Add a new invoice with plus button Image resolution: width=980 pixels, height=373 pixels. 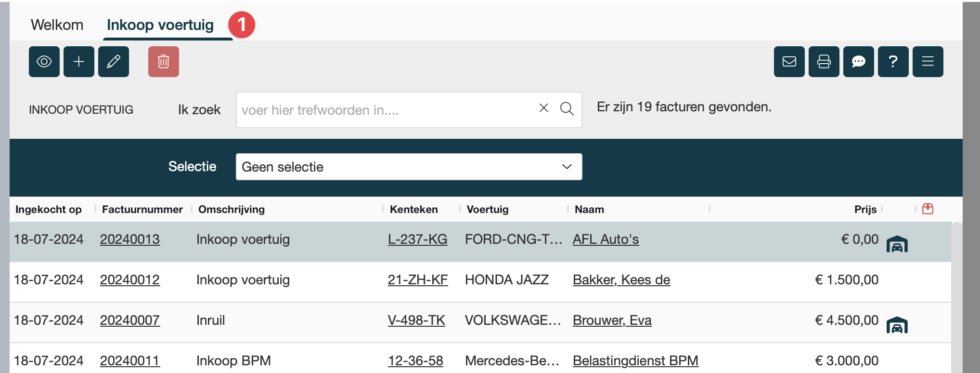(79, 62)
